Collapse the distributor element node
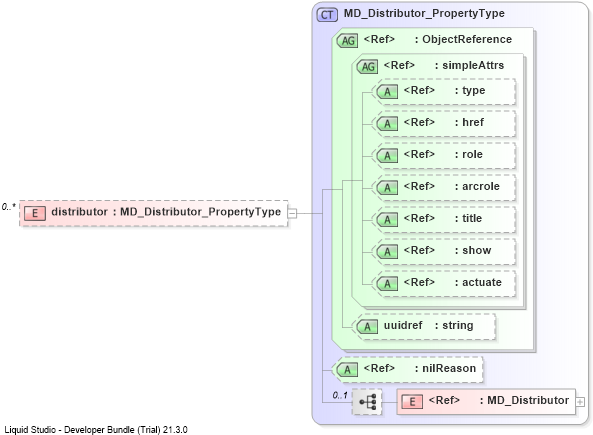Viewport: 593px width, 435px height. (292, 213)
